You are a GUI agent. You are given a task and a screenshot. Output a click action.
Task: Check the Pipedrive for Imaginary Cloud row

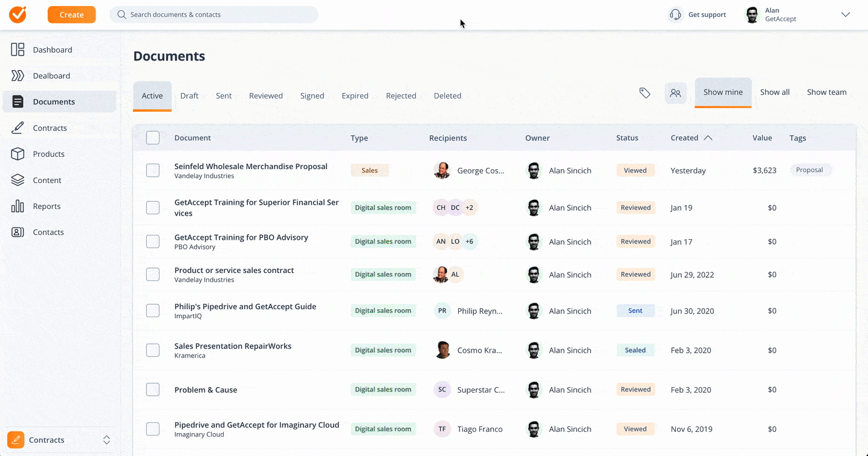153,429
